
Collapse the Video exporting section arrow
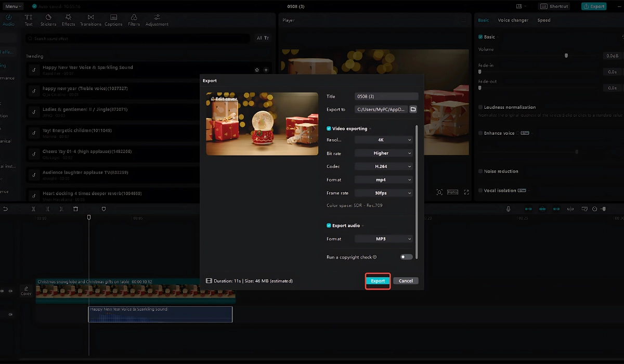tap(370, 128)
